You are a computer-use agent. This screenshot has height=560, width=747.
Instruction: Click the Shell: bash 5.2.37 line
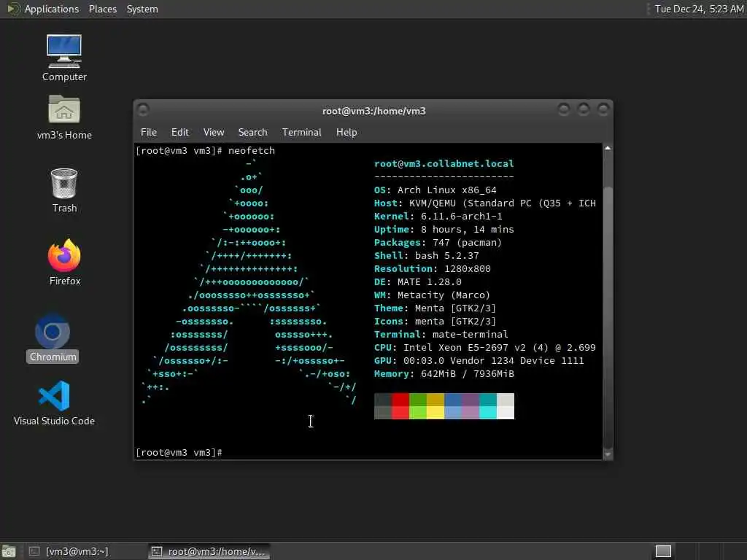click(x=426, y=256)
